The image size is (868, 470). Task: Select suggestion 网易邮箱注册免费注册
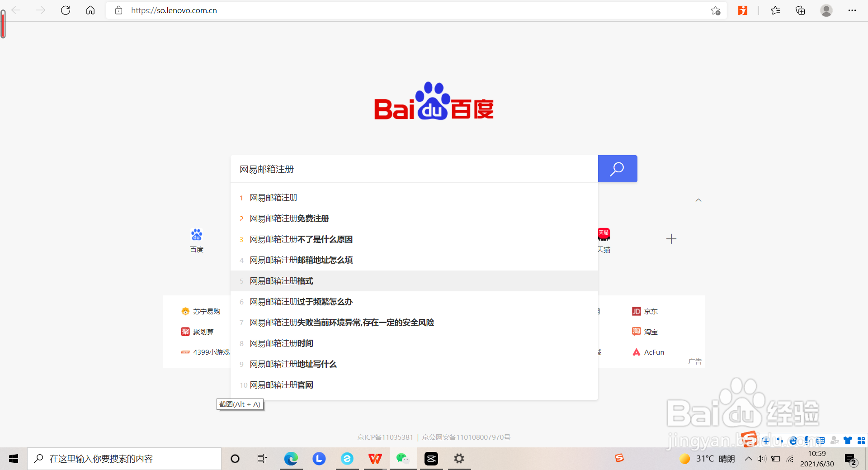click(289, 218)
